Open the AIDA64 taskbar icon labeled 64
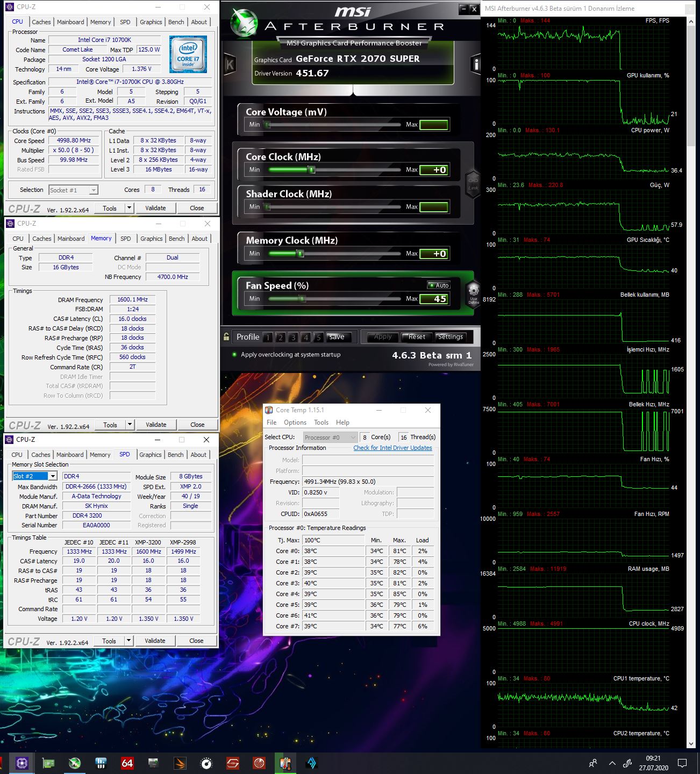This screenshot has height=774, width=700. (x=127, y=763)
